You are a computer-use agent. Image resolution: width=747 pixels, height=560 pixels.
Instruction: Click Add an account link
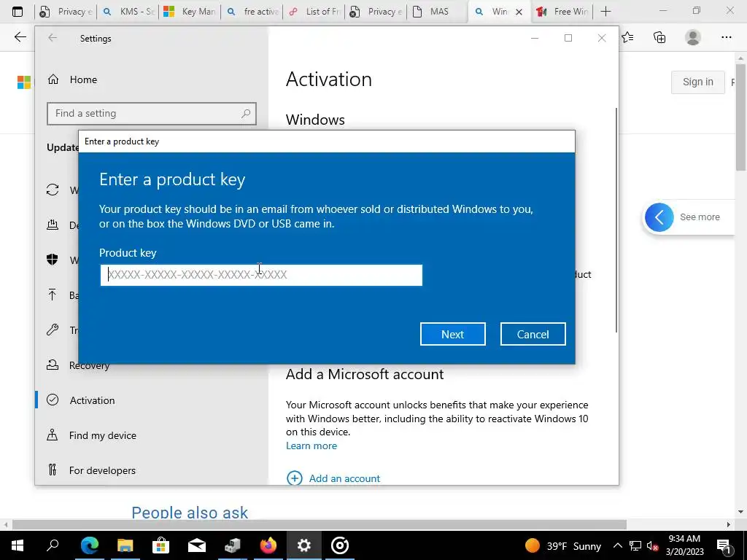pos(344,478)
